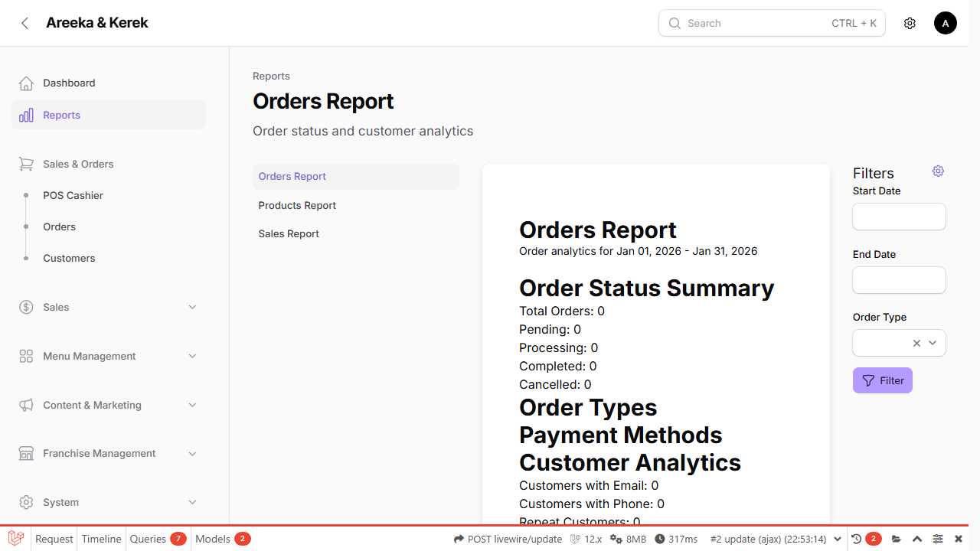Open the user account avatar menu
Viewport: 980px width, 551px height.
pos(945,23)
